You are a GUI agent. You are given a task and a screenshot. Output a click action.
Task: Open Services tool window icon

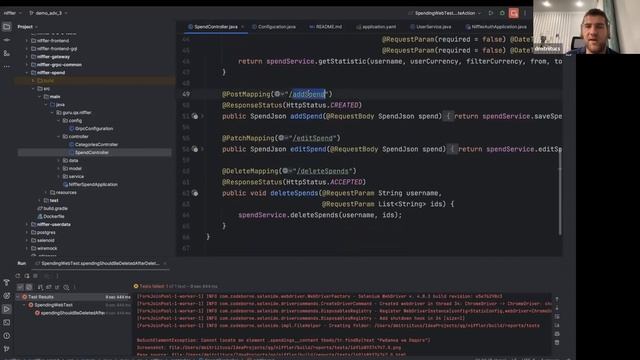pos(7,296)
